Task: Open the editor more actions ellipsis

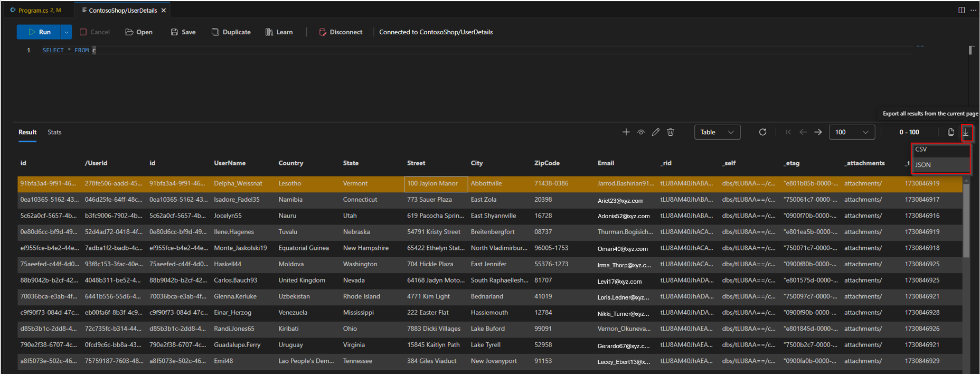Action: [x=973, y=10]
